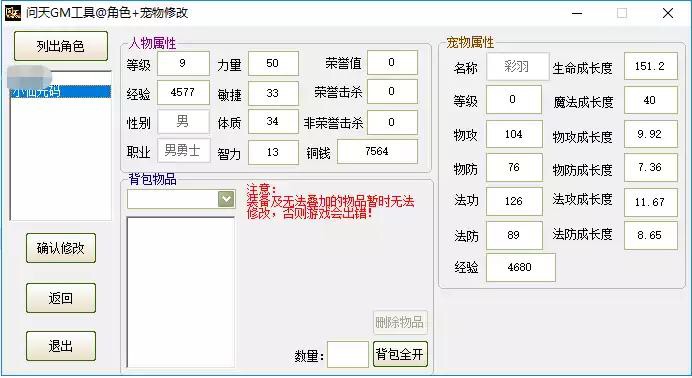Viewport: 692px width, 378px height.
Task: Focus the 魔法成长度 field showing 40
Action: click(651, 100)
